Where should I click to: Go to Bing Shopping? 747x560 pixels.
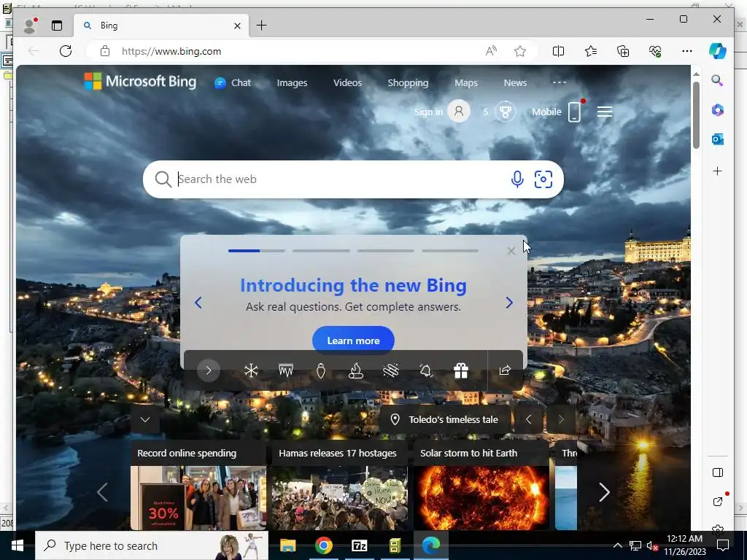[408, 83]
